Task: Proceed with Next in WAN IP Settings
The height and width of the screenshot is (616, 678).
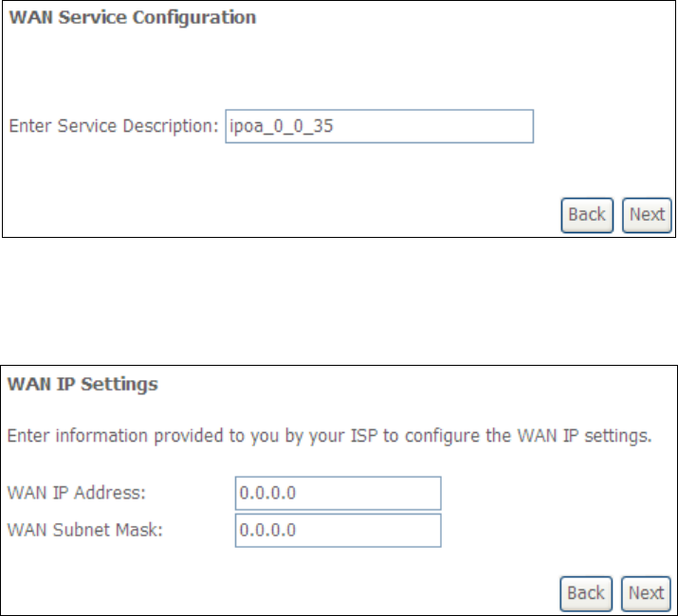Action: click(646, 593)
